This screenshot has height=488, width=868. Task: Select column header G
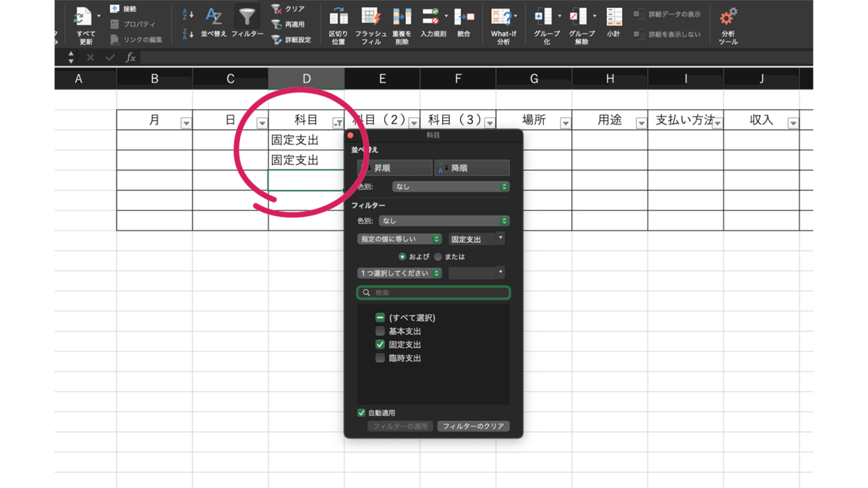pyautogui.click(x=534, y=79)
